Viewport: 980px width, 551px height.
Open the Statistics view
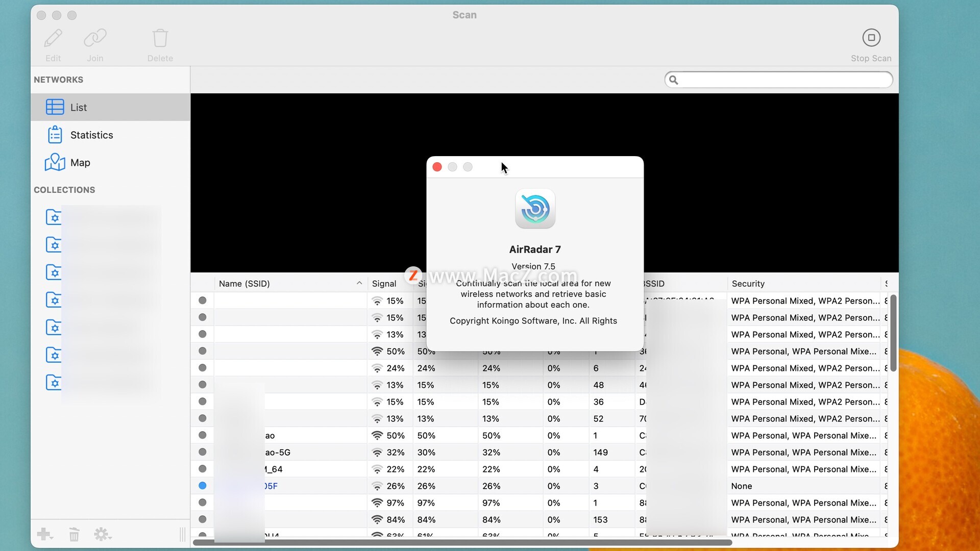(x=110, y=135)
